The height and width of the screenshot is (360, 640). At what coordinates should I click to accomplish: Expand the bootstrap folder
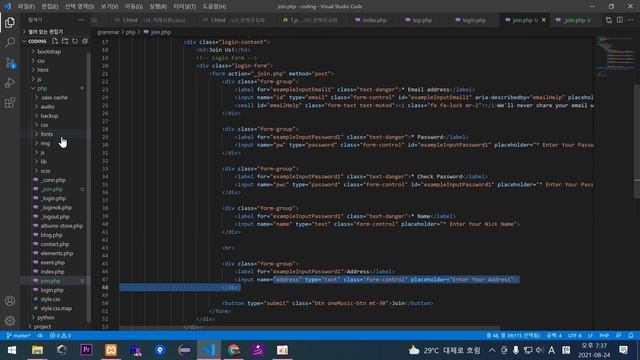click(49, 52)
